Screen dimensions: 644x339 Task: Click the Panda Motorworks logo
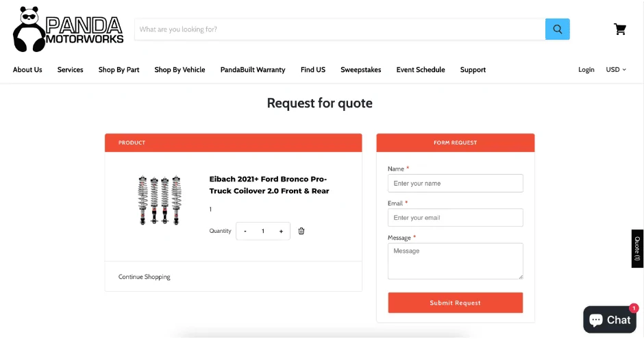(69, 29)
